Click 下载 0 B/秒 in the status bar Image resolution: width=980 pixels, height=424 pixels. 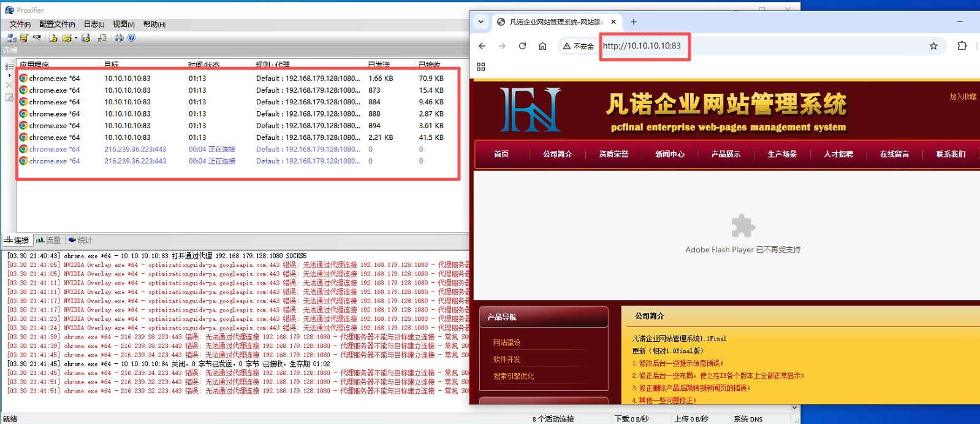(x=632, y=419)
